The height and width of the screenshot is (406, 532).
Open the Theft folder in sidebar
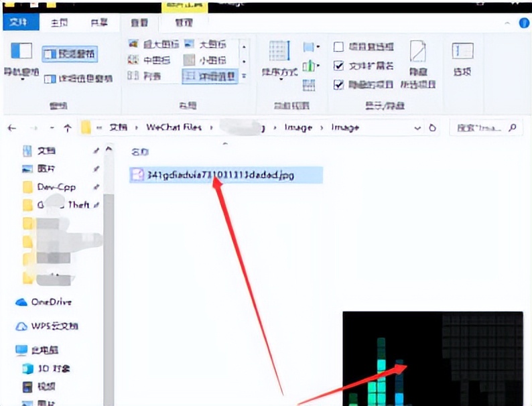63,204
